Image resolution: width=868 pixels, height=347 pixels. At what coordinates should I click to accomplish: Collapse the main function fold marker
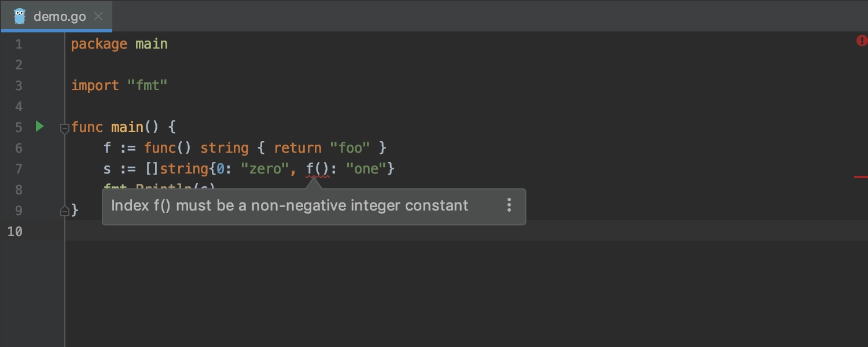65,128
